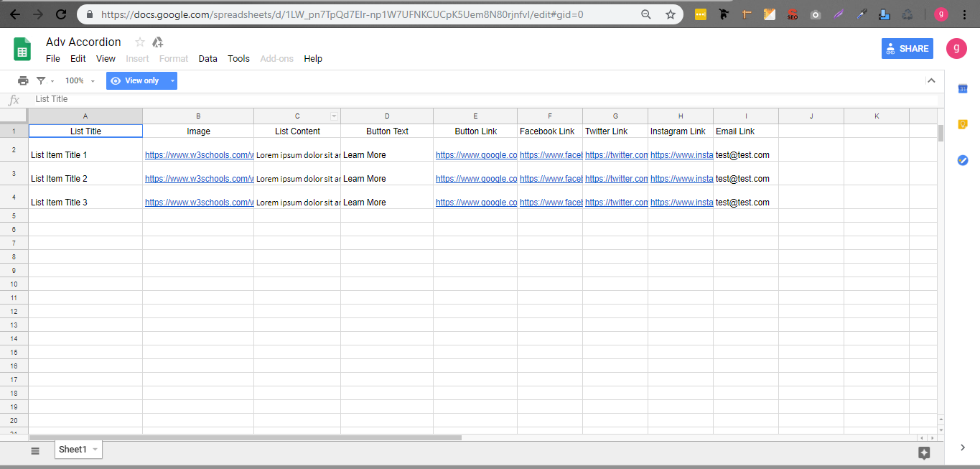Open the Tasks side panel icon
The image size is (980, 469).
point(963,160)
